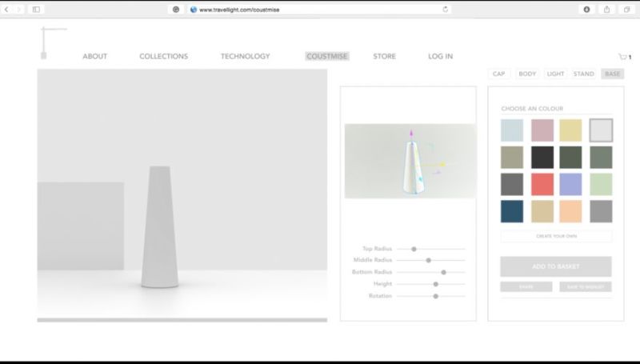Choose the black colour swatch

click(x=542, y=158)
